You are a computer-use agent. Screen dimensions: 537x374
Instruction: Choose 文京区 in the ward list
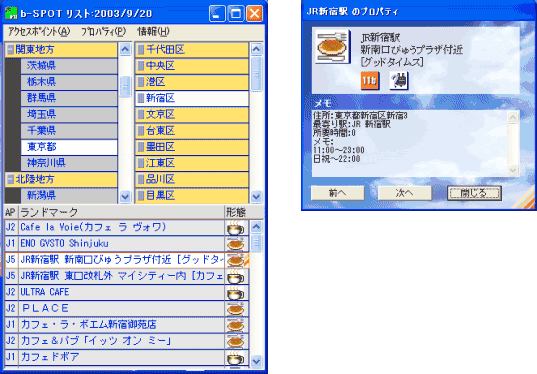(192, 114)
